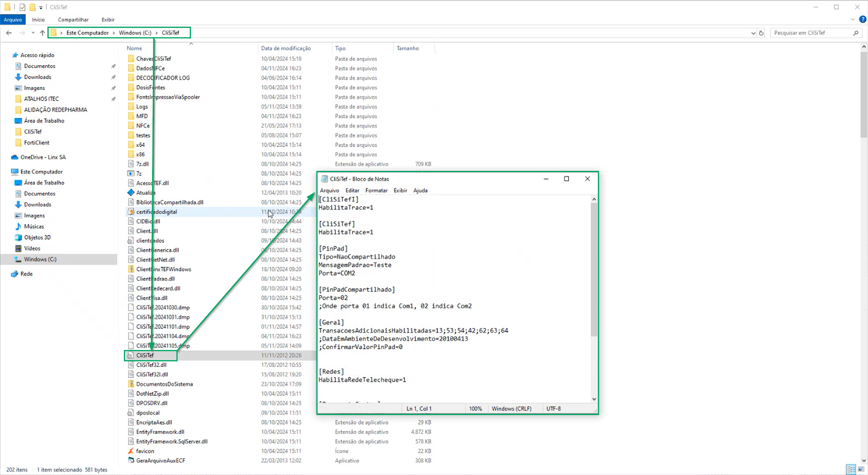Open Músicas folder in sidebar

[x=34, y=227]
